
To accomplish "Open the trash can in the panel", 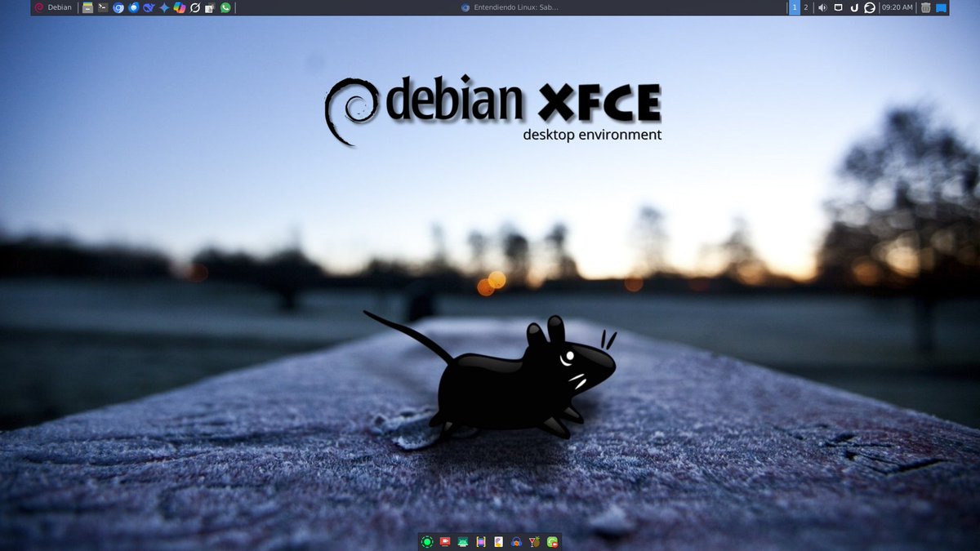I will click(x=925, y=7).
